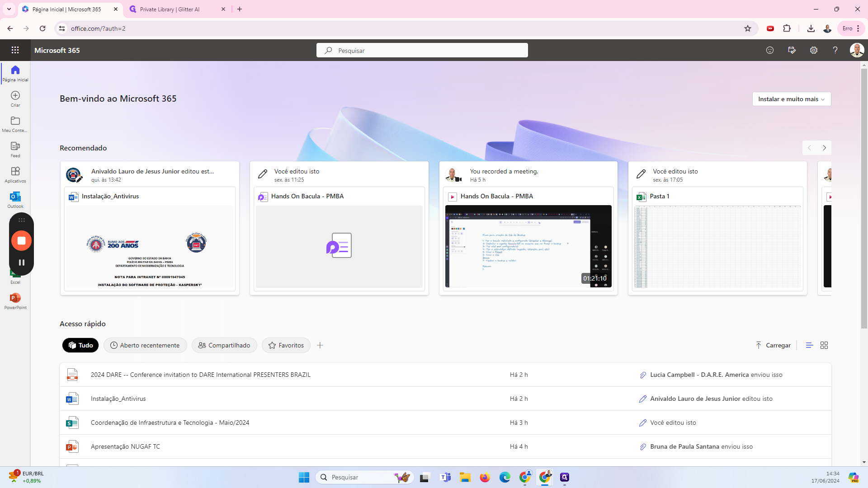Launch Outlook from the sidebar
The width and height of the screenshot is (868, 488).
click(15, 200)
